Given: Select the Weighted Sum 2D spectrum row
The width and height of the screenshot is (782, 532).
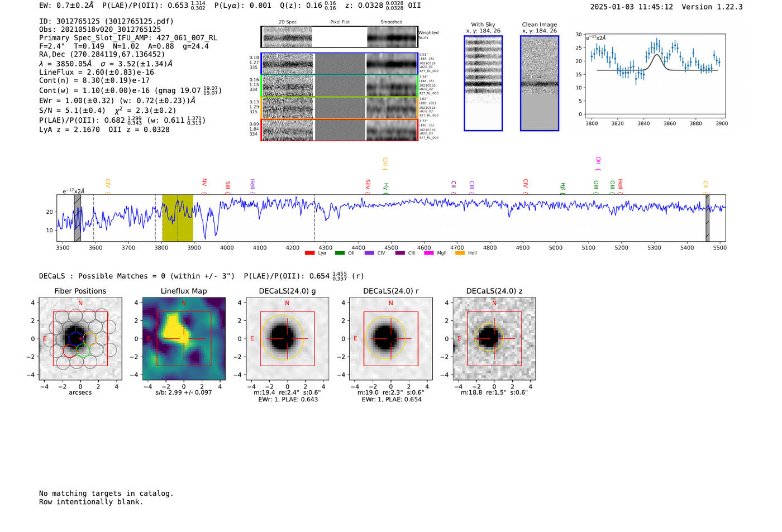Looking at the screenshot, I should point(339,37).
